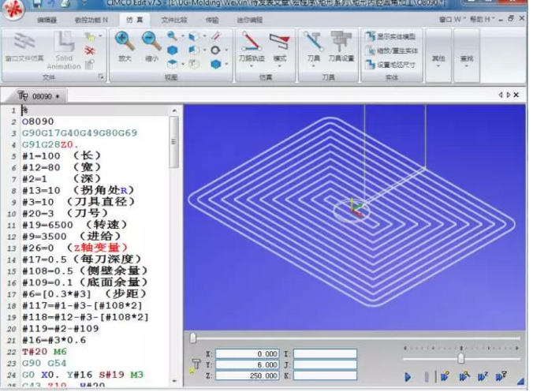Open the quick access toolbar customize dropdown
This screenshot has width=533, height=392.
coord(84,2)
